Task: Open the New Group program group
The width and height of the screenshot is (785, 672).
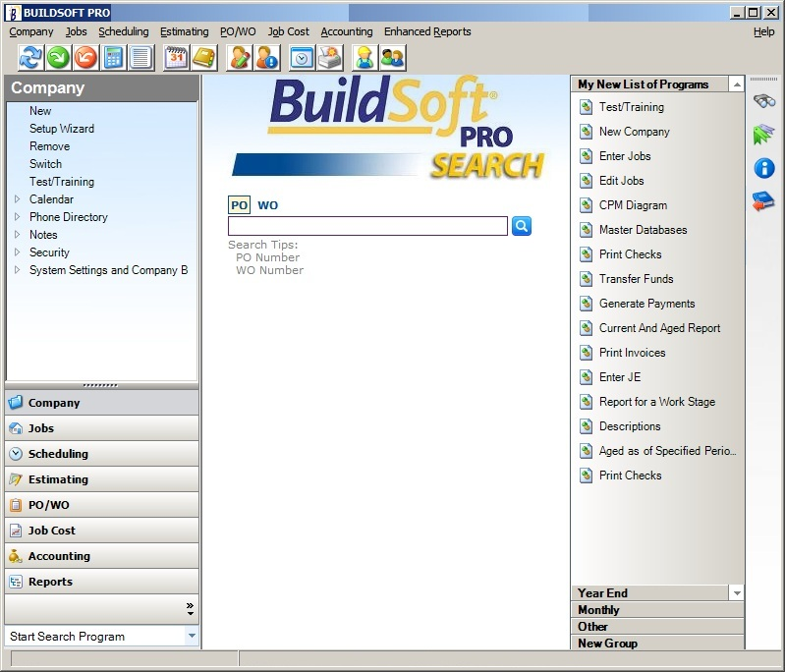Action: 657,643
